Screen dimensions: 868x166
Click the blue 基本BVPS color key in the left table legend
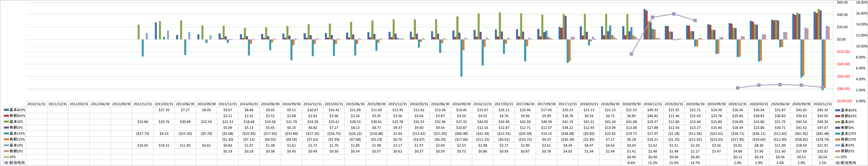(x=6, y=110)
